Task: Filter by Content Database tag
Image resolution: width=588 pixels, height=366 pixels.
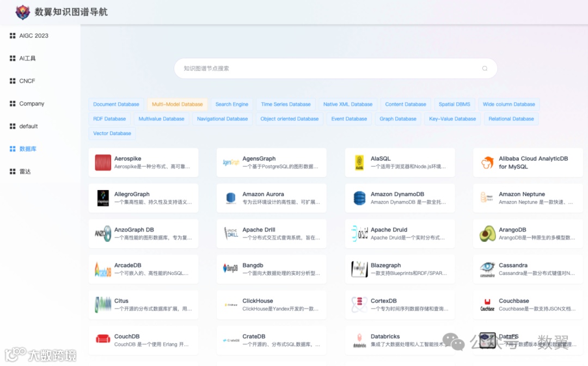Action: 406,104
